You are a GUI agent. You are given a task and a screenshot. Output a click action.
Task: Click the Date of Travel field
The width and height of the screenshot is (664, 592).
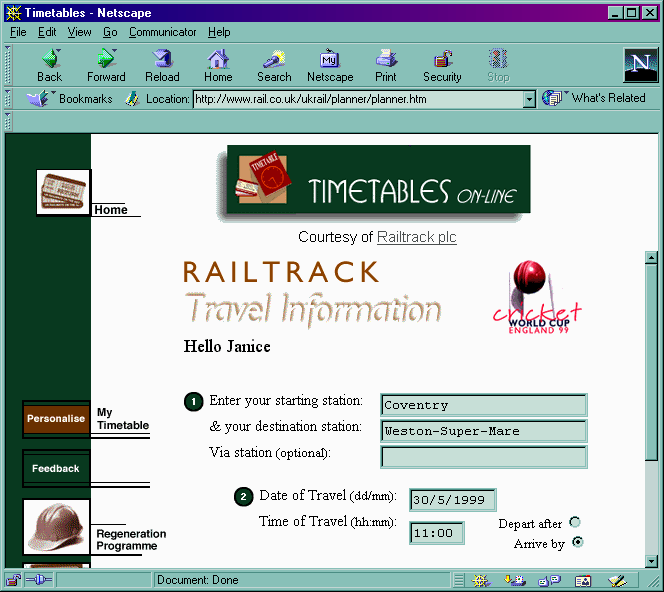pos(453,500)
